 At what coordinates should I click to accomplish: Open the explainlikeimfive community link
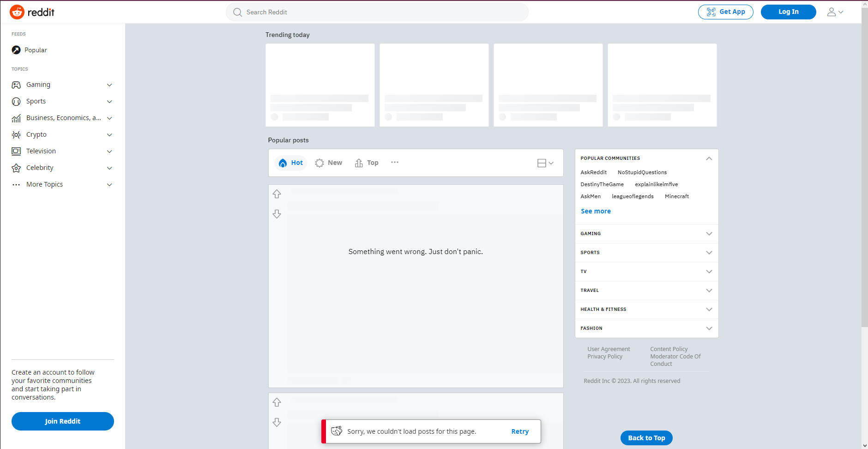(657, 184)
